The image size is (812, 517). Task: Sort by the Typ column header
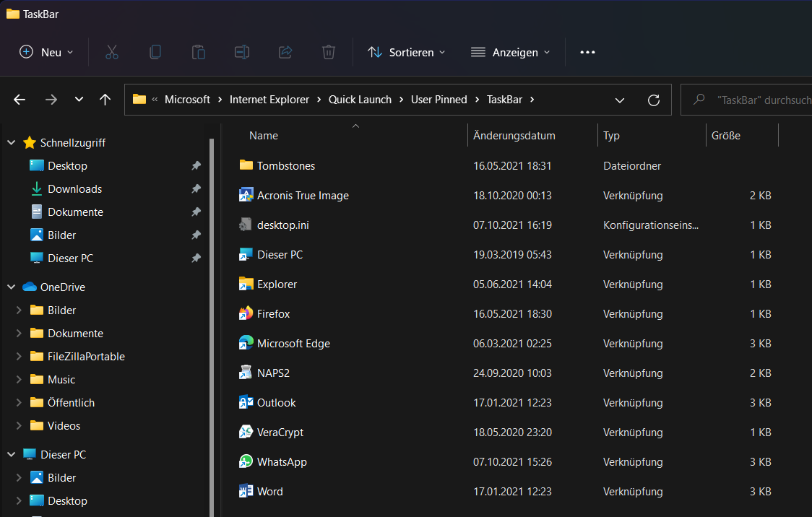(x=612, y=136)
